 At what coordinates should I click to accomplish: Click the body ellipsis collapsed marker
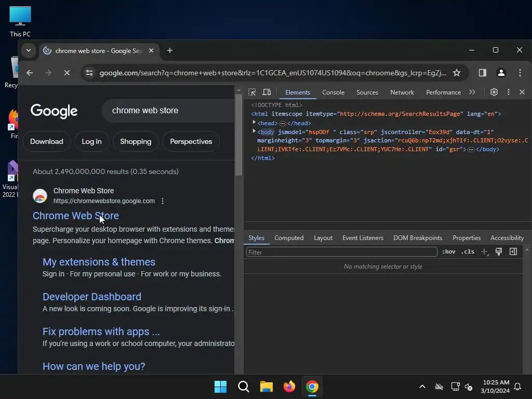471,150
